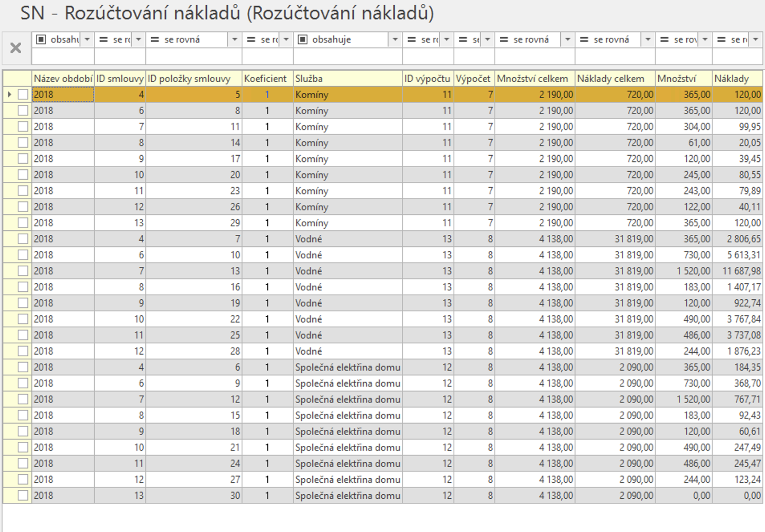The width and height of the screenshot is (765, 532).
Task: Expand the ID položky smlouvy filter dropdown arrow
Action: click(234, 39)
